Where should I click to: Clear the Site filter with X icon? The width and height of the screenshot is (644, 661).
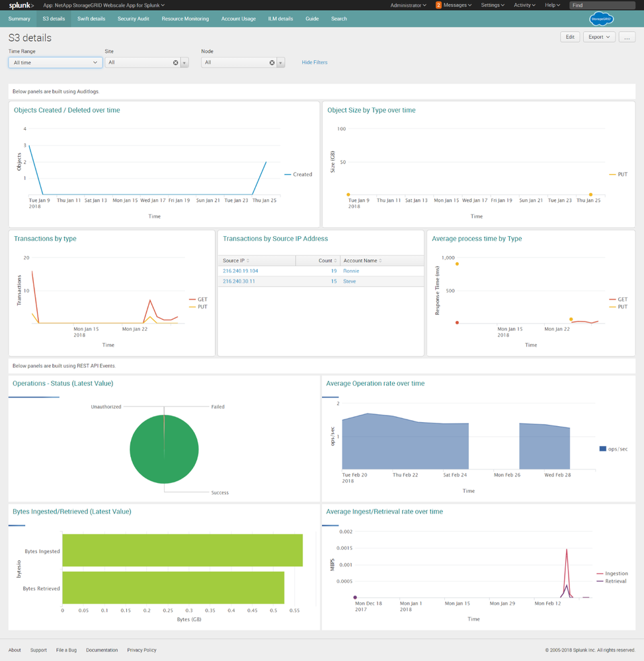[176, 63]
